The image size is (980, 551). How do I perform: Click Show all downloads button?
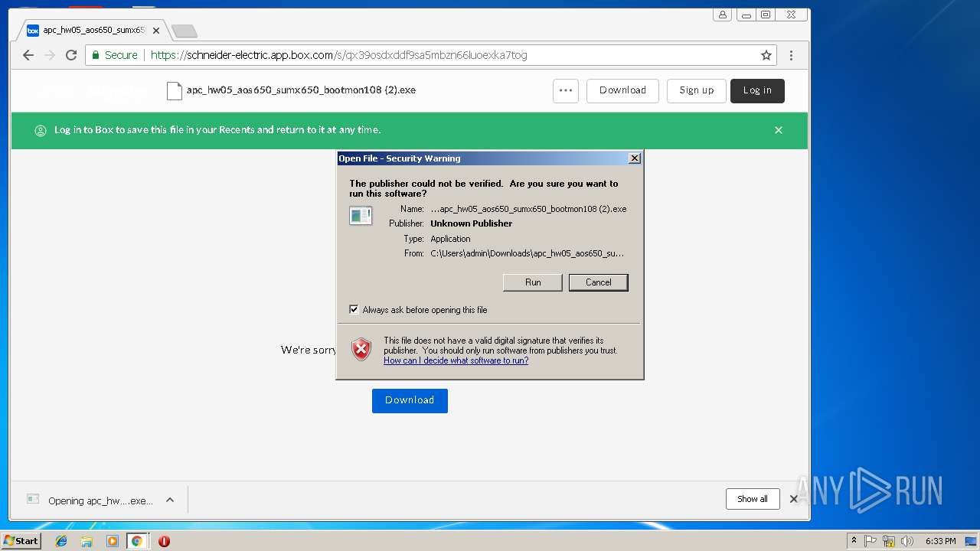tap(753, 499)
